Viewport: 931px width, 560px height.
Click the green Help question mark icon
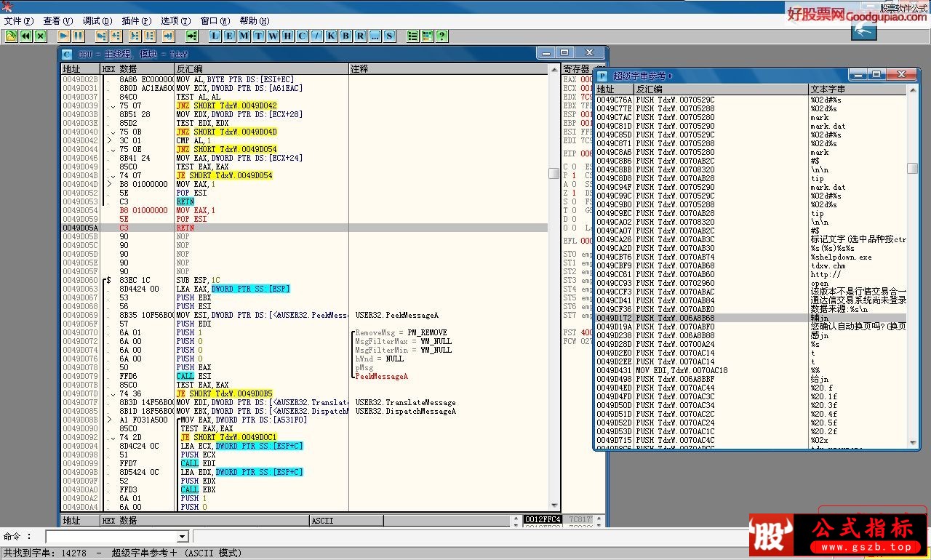tap(442, 36)
